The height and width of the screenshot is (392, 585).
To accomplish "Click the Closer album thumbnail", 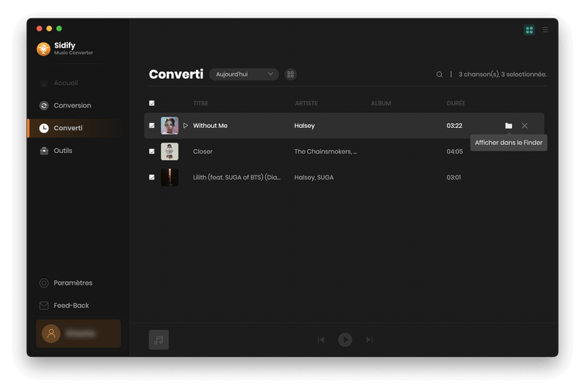I will pos(170,151).
